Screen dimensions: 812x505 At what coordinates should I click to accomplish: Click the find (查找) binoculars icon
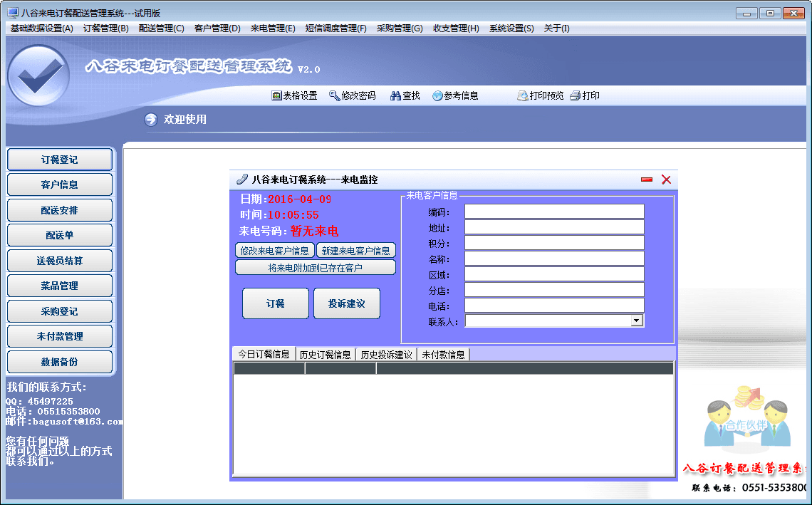(396, 95)
